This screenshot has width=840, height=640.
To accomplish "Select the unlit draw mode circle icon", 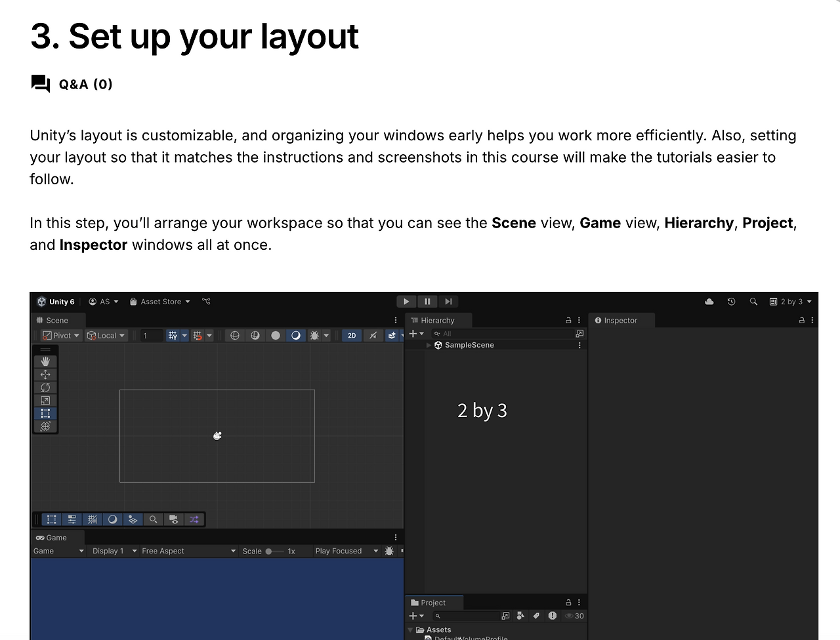I will point(276,335).
